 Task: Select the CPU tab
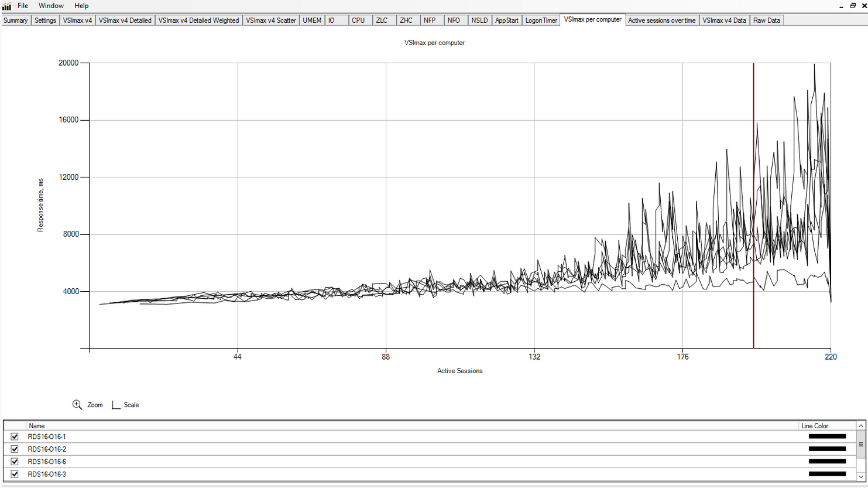pyautogui.click(x=358, y=21)
